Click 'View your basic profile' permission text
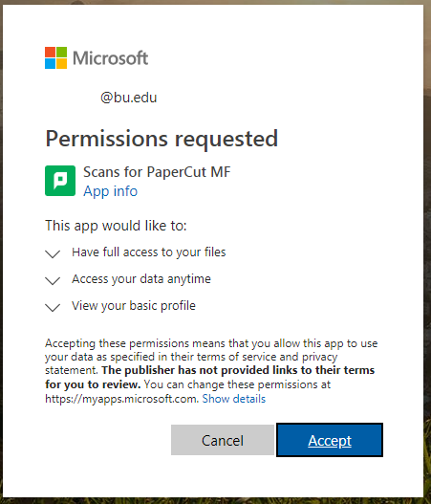 coord(134,306)
